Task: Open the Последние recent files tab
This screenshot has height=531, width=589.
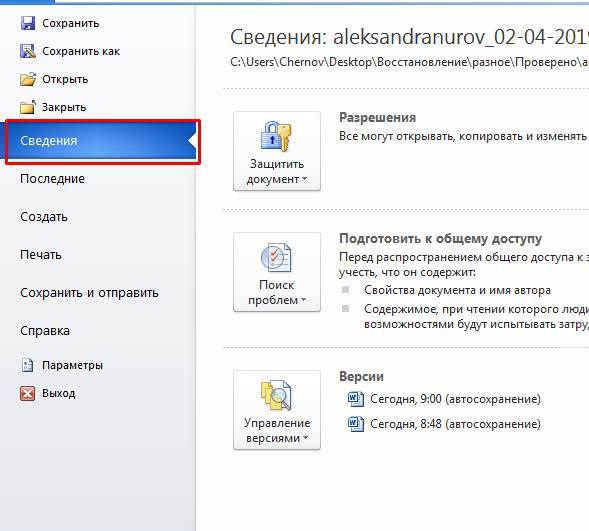Action: [52, 179]
